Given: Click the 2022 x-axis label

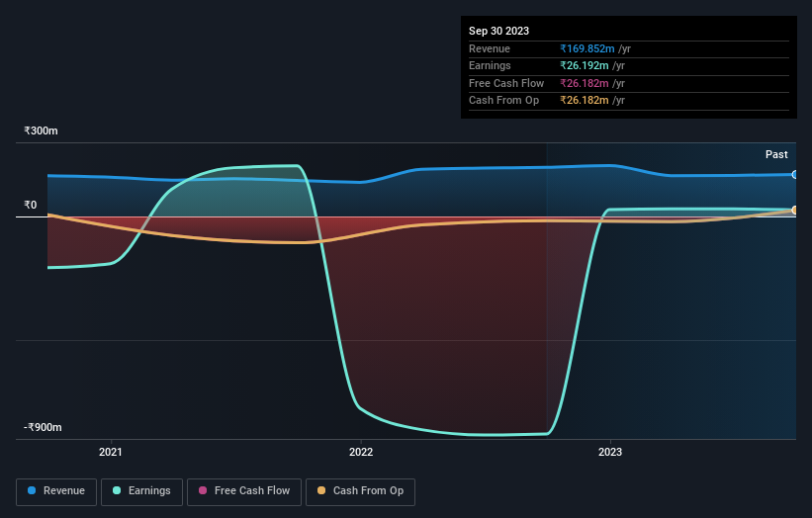Looking at the screenshot, I should (x=361, y=452).
